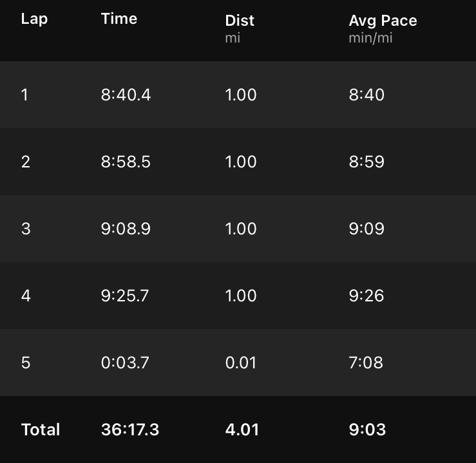Click the total average pace 9:03
The image size is (476, 463).
367,430
